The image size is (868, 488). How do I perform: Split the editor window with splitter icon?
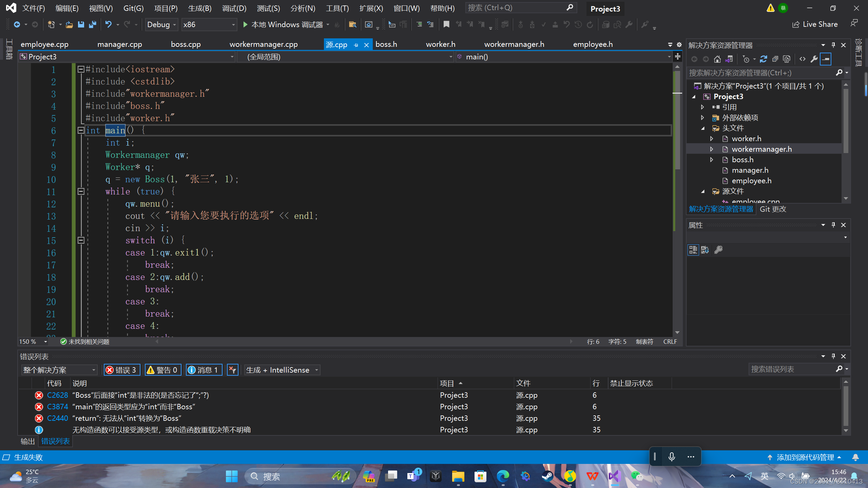coord(678,56)
